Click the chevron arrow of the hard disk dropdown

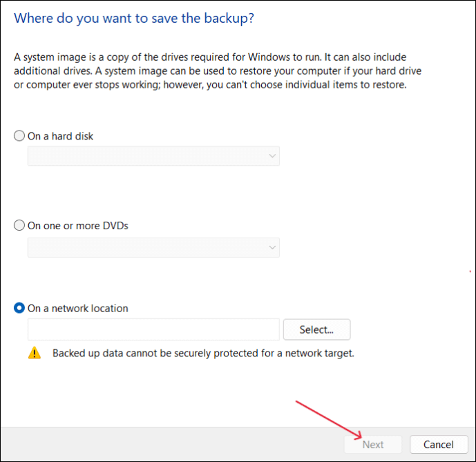272,156
